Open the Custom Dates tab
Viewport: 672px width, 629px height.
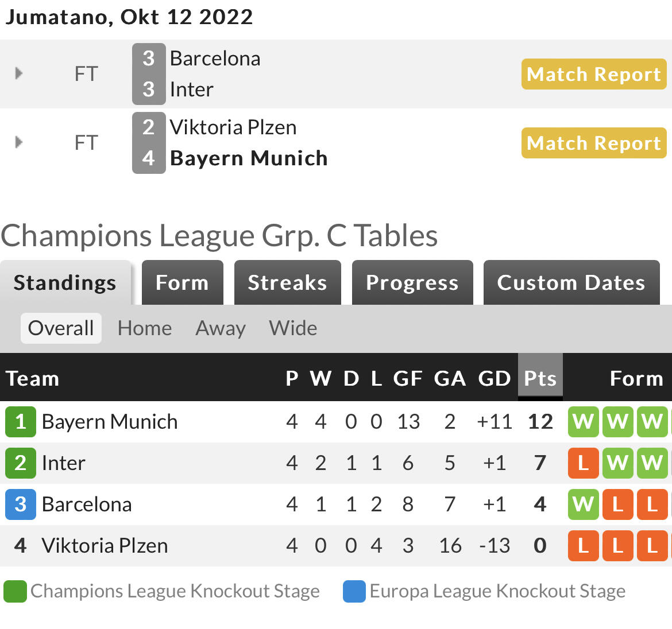pyautogui.click(x=571, y=282)
